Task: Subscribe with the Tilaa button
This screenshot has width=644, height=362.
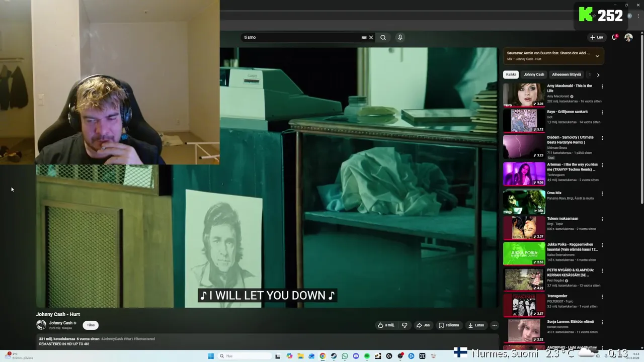Action: [x=91, y=325]
